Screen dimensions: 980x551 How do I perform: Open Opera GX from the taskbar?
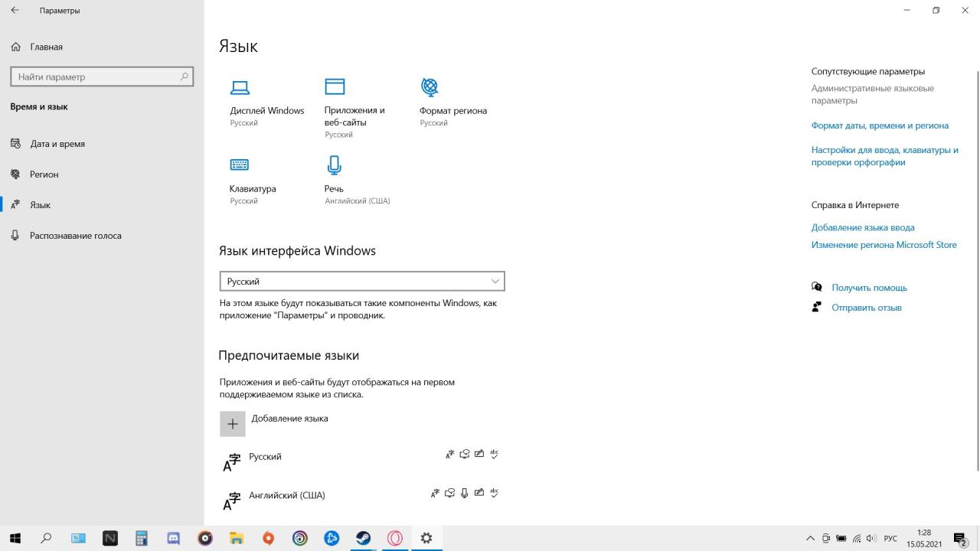(395, 538)
